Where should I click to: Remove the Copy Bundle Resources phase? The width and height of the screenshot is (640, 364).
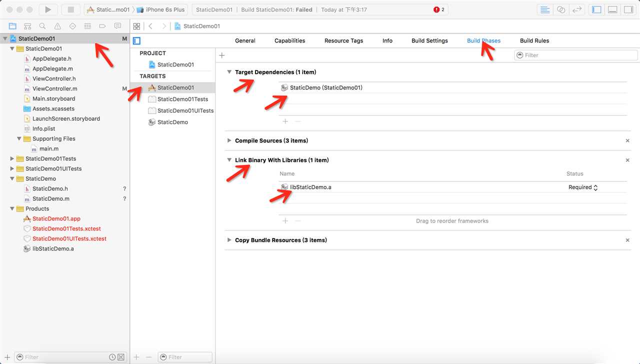pyautogui.click(x=627, y=240)
